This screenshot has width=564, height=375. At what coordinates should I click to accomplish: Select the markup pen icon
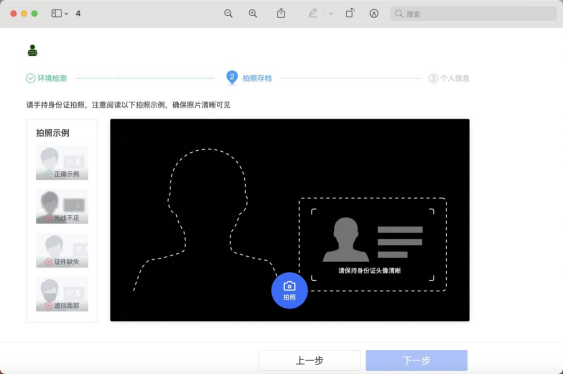(x=313, y=13)
